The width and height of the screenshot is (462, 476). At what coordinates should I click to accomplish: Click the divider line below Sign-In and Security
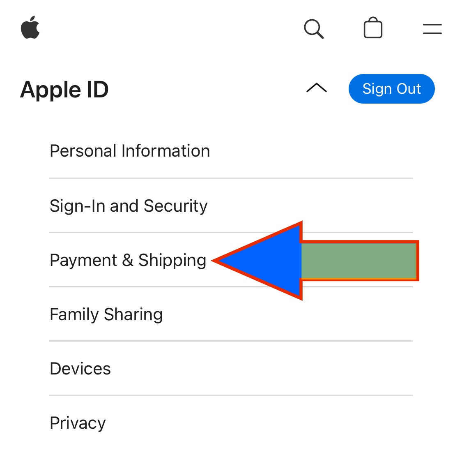pyautogui.click(x=231, y=233)
